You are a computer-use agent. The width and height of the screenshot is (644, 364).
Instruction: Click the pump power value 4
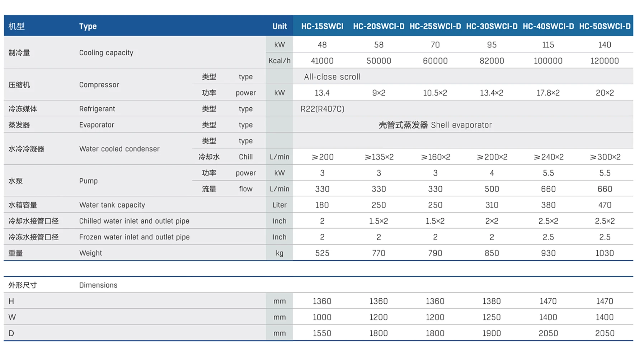click(492, 173)
